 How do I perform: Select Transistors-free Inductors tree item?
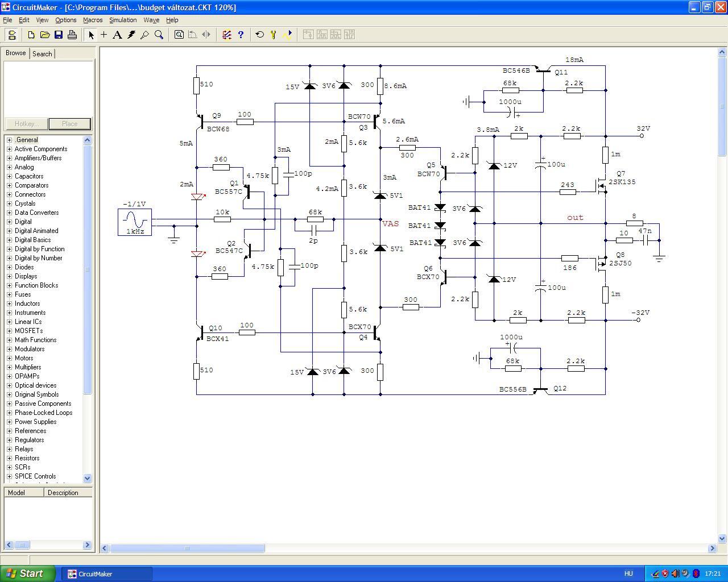[x=27, y=304]
